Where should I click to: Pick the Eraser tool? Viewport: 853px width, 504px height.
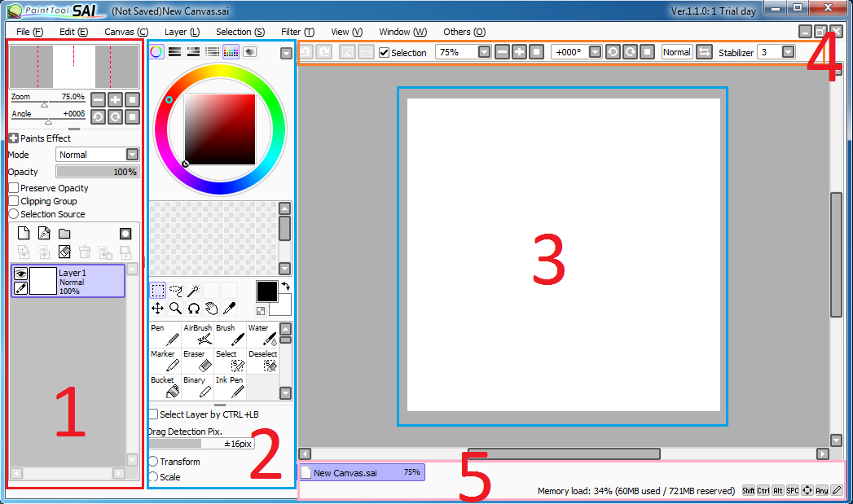(x=197, y=361)
